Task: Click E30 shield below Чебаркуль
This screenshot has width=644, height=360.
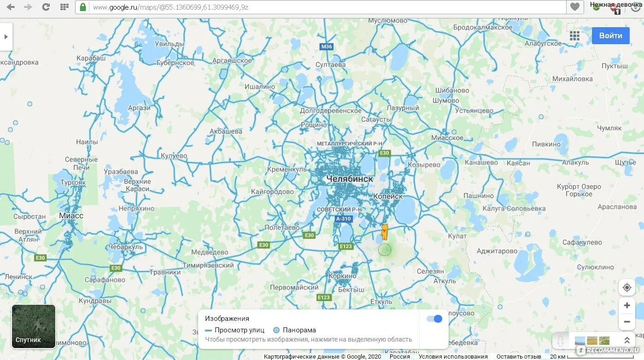Action: click(116, 268)
